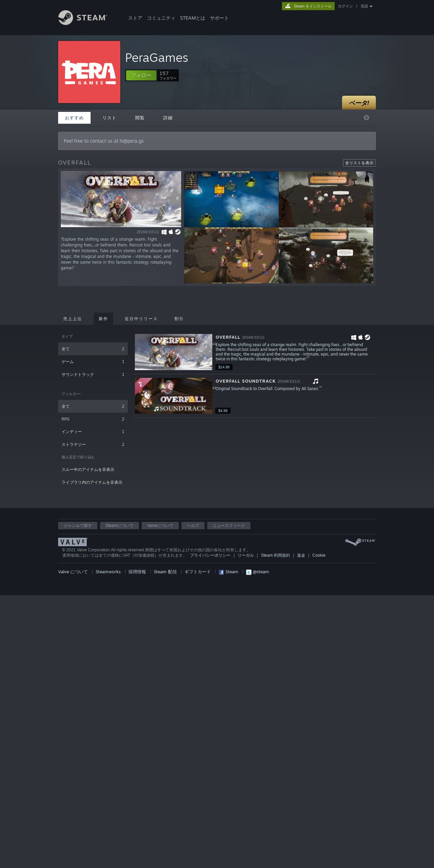The image size is (434, 868).
Task: Open the Overfall sea map screenshot
Action: [x=231, y=199]
